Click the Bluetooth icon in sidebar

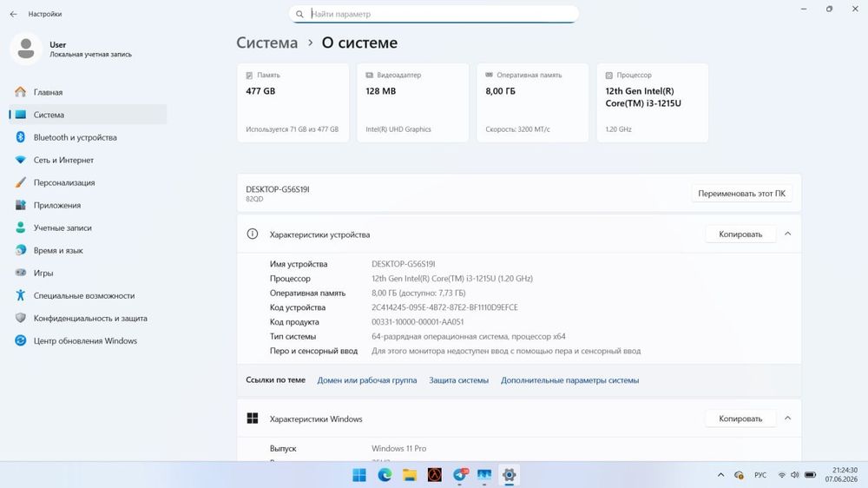(x=21, y=137)
